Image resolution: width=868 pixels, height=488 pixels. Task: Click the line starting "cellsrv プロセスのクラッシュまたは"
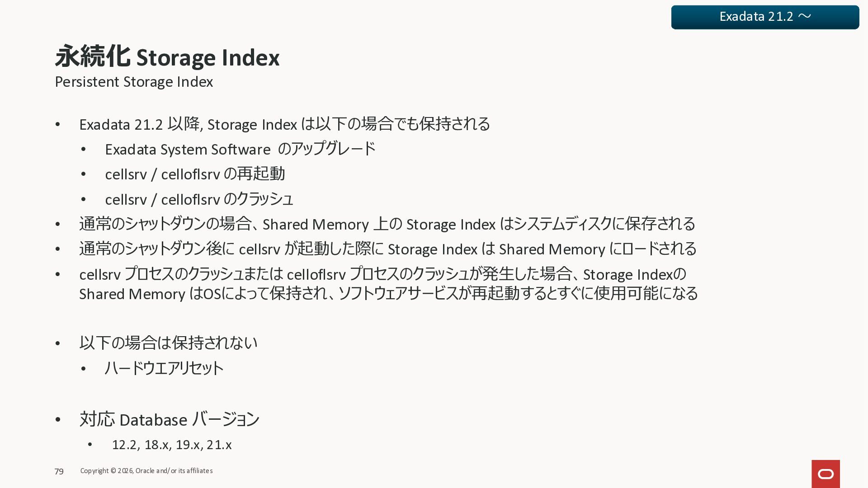382,274
